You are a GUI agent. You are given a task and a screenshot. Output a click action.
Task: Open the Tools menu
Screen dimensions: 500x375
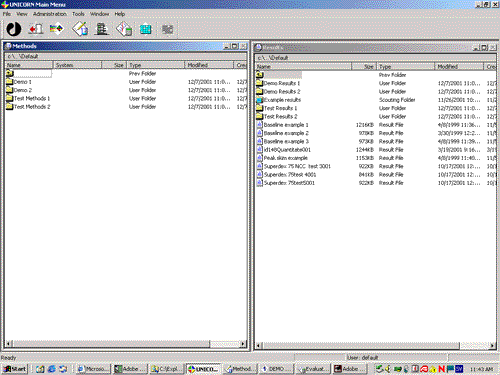pos(78,14)
